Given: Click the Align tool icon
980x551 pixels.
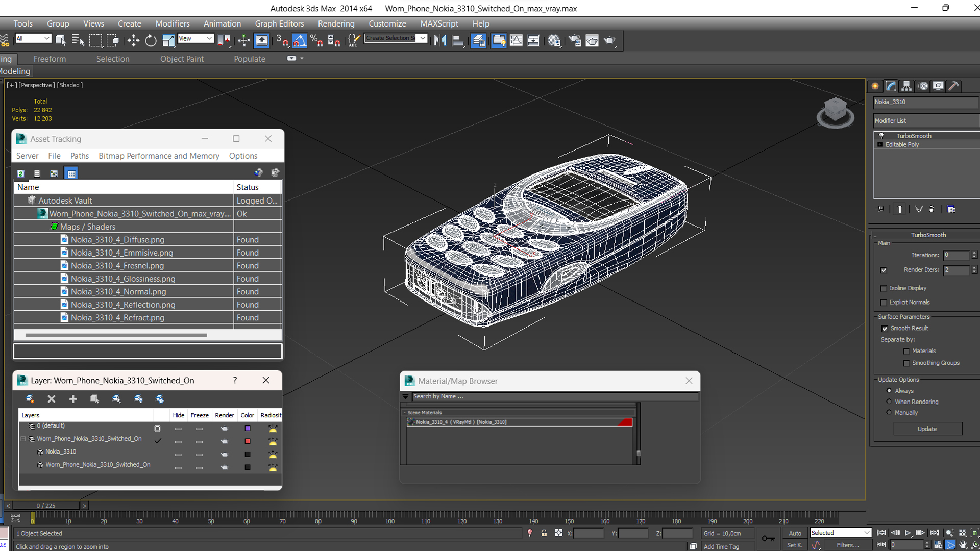Looking at the screenshot, I should (x=458, y=41).
